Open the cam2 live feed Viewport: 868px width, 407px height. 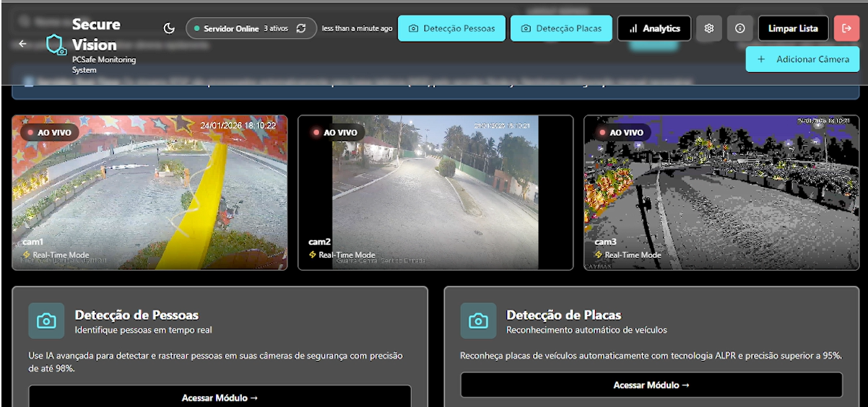tap(435, 193)
